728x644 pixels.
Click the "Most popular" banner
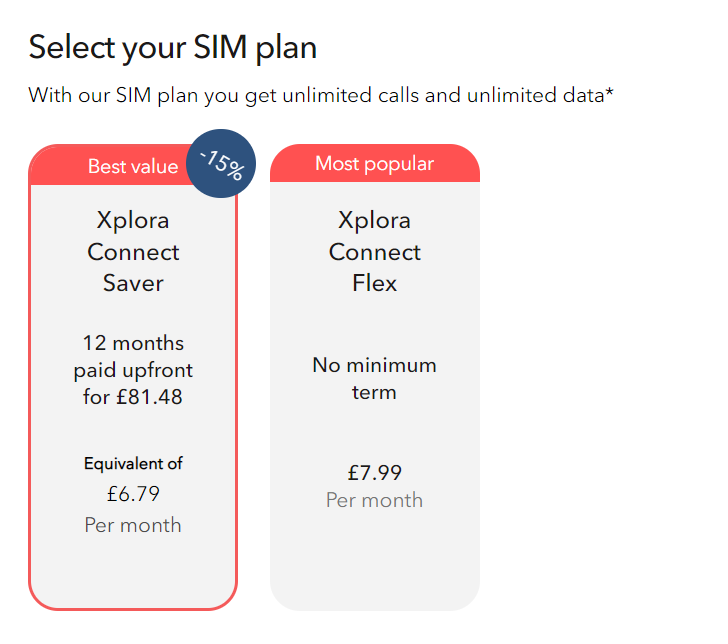374,163
